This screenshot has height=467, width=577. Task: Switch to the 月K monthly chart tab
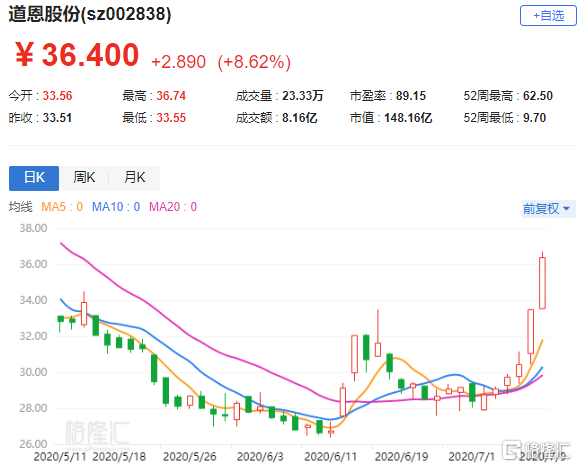pyautogui.click(x=134, y=178)
